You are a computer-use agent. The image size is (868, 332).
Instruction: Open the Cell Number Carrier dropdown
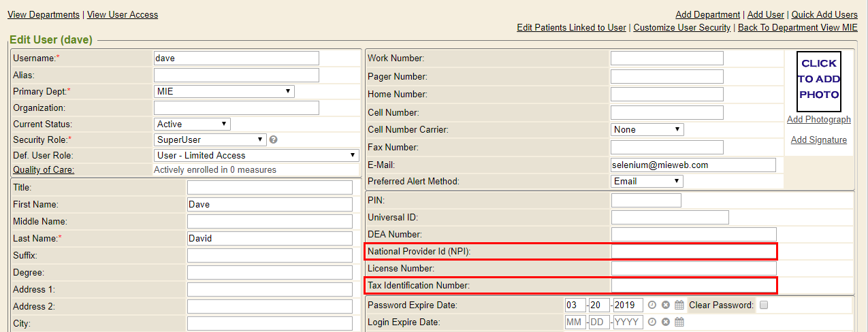pos(647,129)
